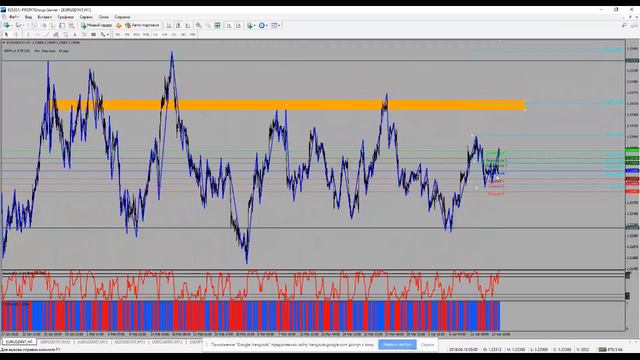Image resolution: width=640 pixels, height=360 pixels.
Task: Select the text tool
Action: 74,35
